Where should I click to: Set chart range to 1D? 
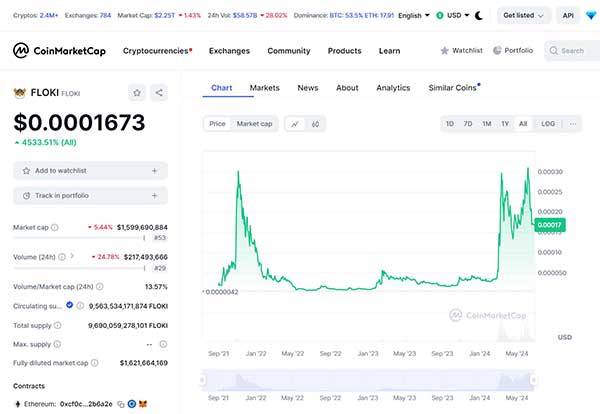[450, 124]
